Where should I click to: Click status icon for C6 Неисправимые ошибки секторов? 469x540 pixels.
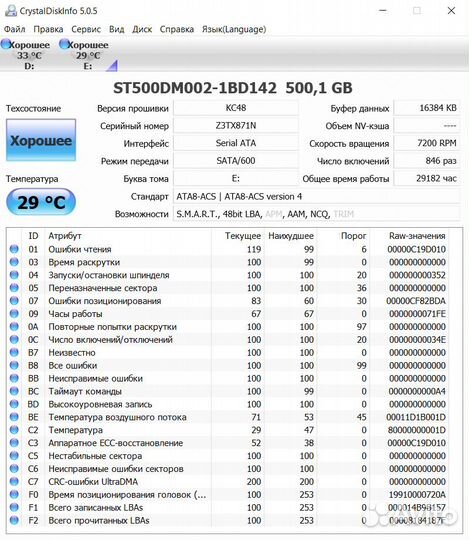(x=14, y=469)
